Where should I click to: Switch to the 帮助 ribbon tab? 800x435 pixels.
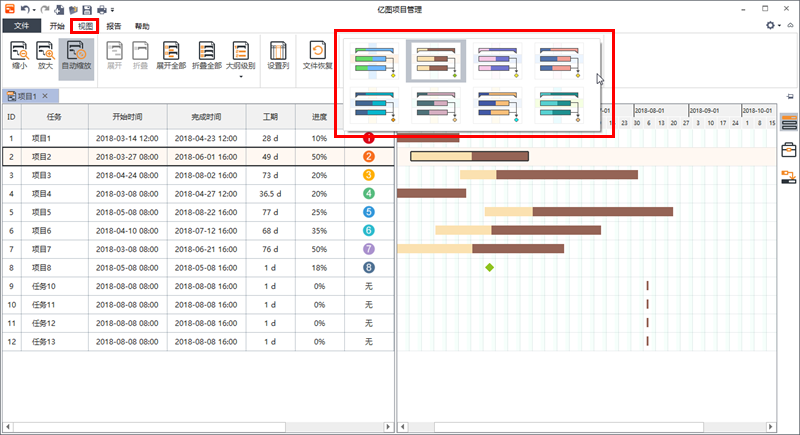pos(142,26)
